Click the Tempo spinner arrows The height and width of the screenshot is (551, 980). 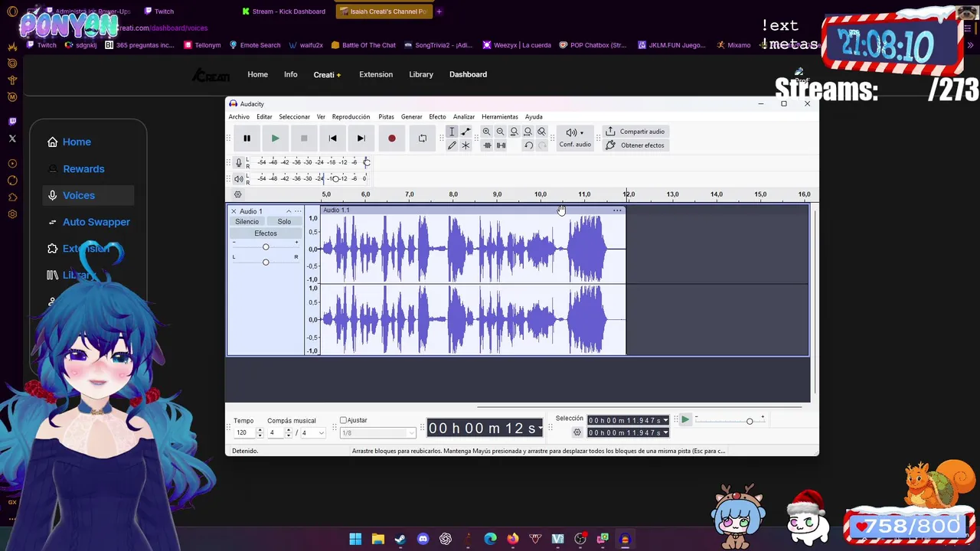coord(260,433)
